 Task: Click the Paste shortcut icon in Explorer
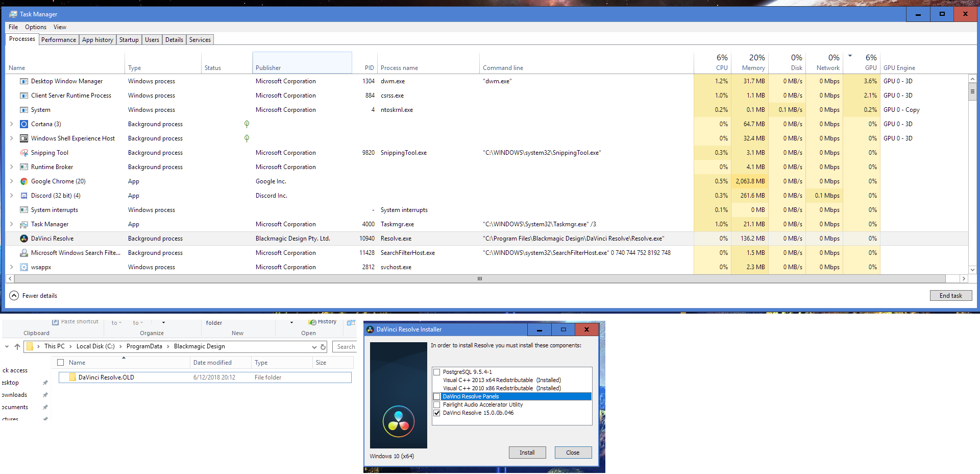[x=55, y=322]
